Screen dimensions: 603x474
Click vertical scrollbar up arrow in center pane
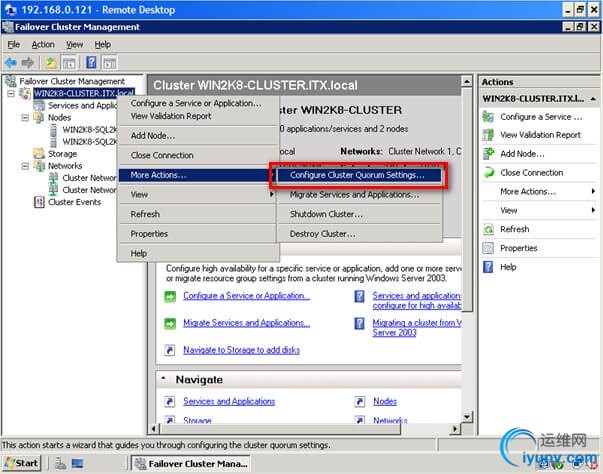coord(466,81)
